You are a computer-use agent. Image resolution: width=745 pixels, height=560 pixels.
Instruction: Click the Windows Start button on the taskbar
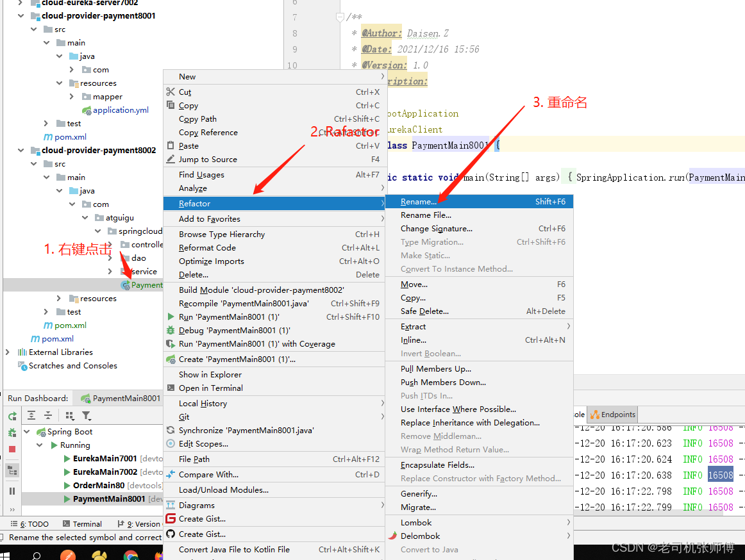point(5,556)
